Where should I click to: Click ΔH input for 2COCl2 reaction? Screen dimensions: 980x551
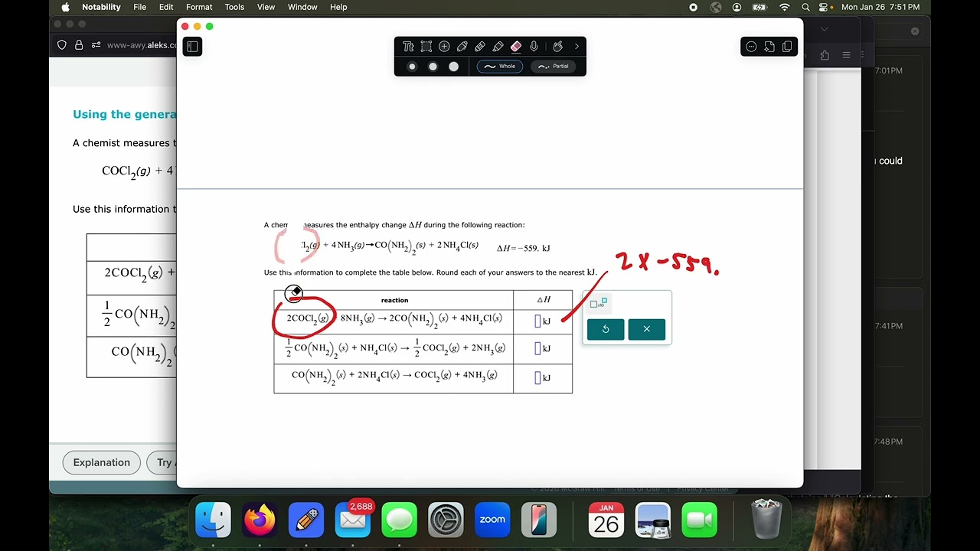point(537,321)
